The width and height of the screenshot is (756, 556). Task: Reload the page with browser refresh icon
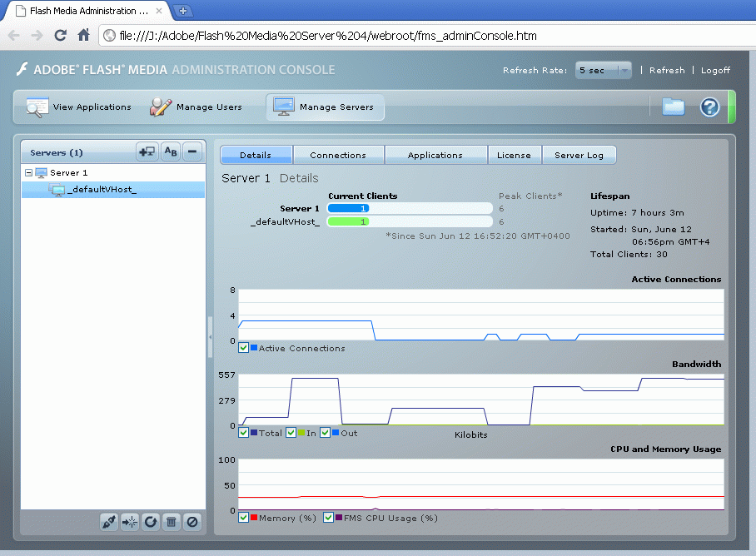pos(60,35)
